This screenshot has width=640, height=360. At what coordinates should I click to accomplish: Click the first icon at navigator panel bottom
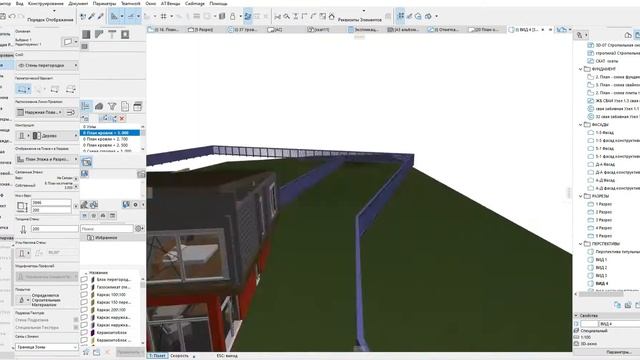[x=617, y=305]
